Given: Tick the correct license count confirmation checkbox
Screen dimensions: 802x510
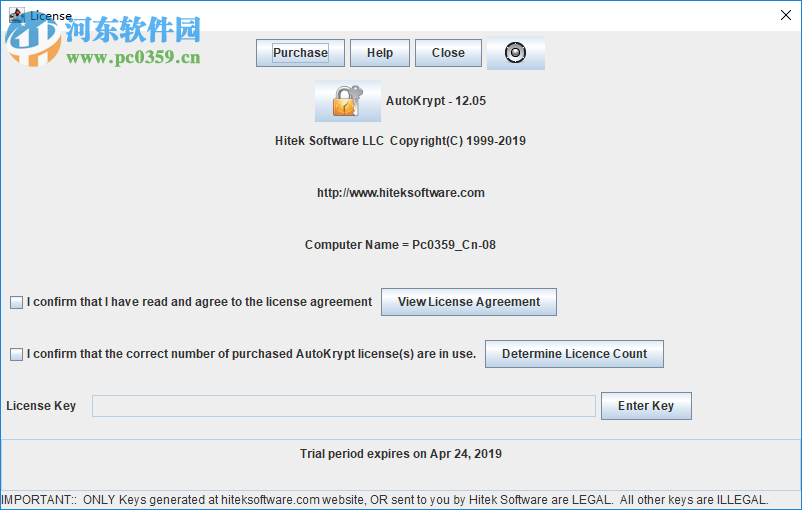Looking at the screenshot, I should (16, 354).
